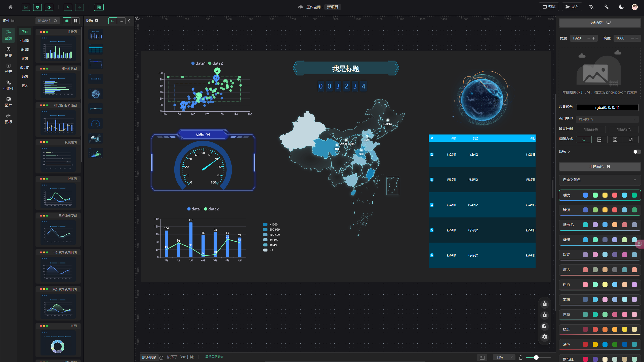The width and height of the screenshot is (644, 362).
Task: Choose the 地图 filter tab
Action: click(x=25, y=77)
